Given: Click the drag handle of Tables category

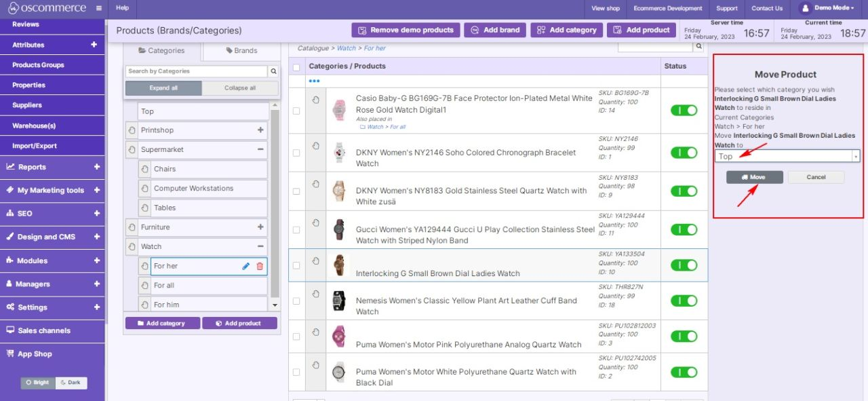Looking at the screenshot, I should [144, 208].
